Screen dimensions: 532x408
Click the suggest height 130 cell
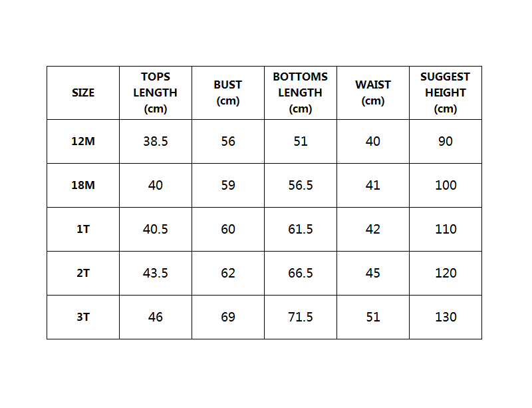coord(446,317)
